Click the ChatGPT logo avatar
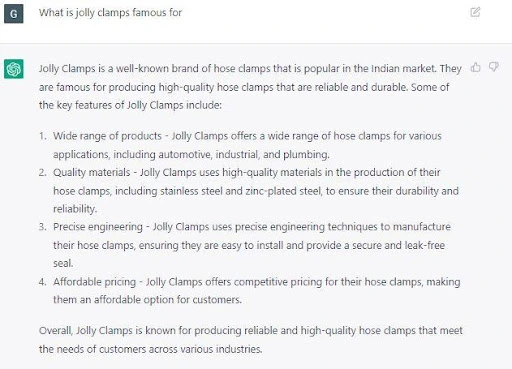 click(14, 69)
